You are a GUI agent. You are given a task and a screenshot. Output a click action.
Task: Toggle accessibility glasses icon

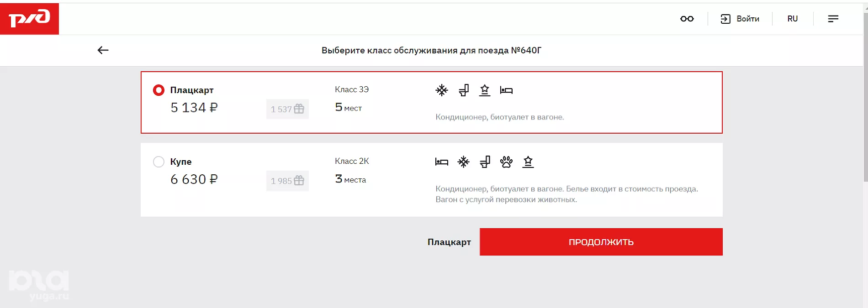click(687, 19)
